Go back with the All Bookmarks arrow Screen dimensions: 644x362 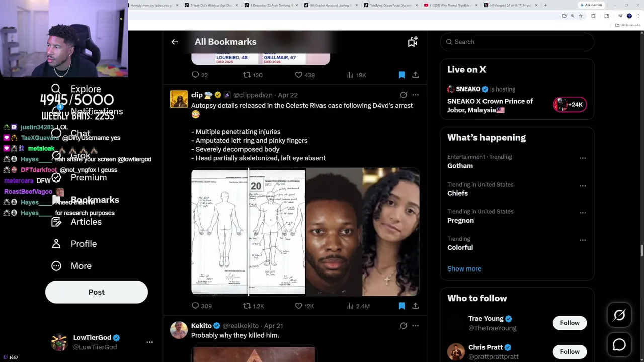click(175, 42)
